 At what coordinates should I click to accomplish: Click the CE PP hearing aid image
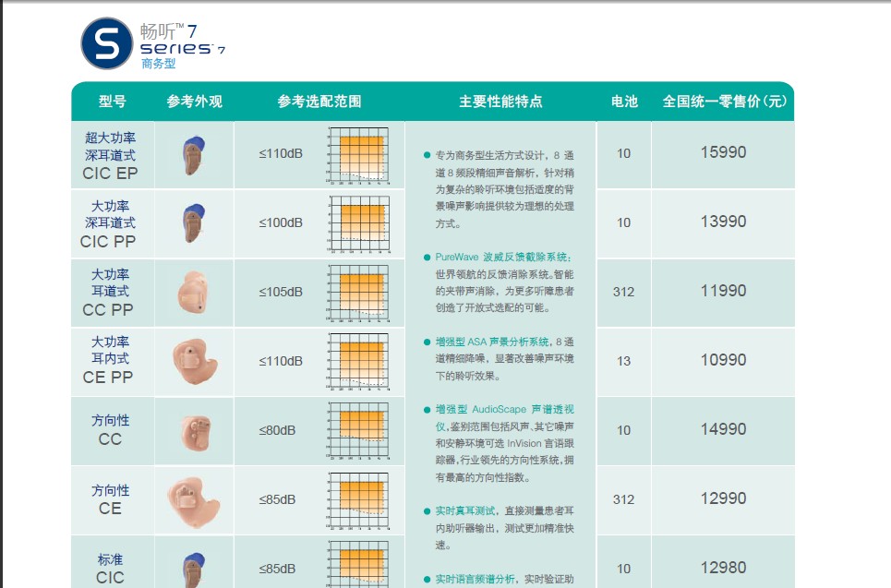(x=195, y=361)
